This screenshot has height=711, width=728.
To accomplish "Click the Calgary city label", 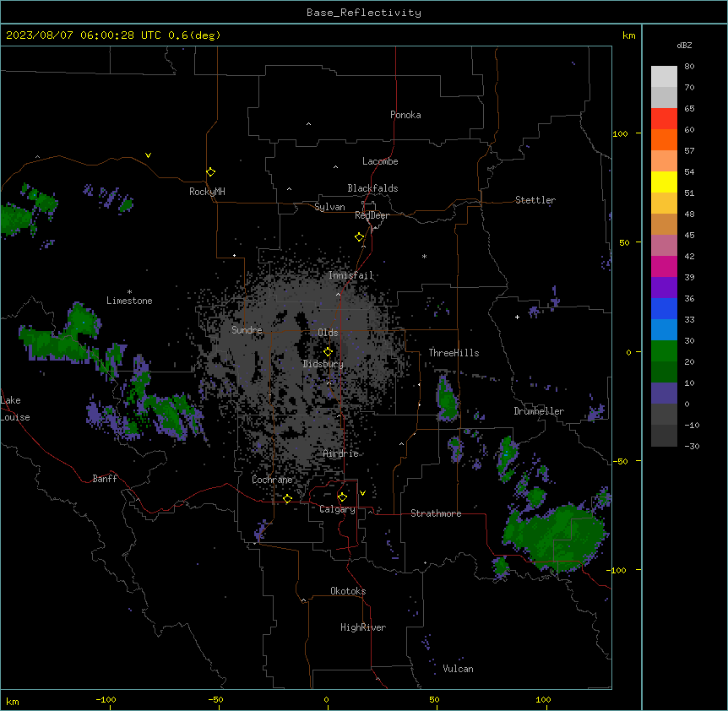I will coord(338,509).
